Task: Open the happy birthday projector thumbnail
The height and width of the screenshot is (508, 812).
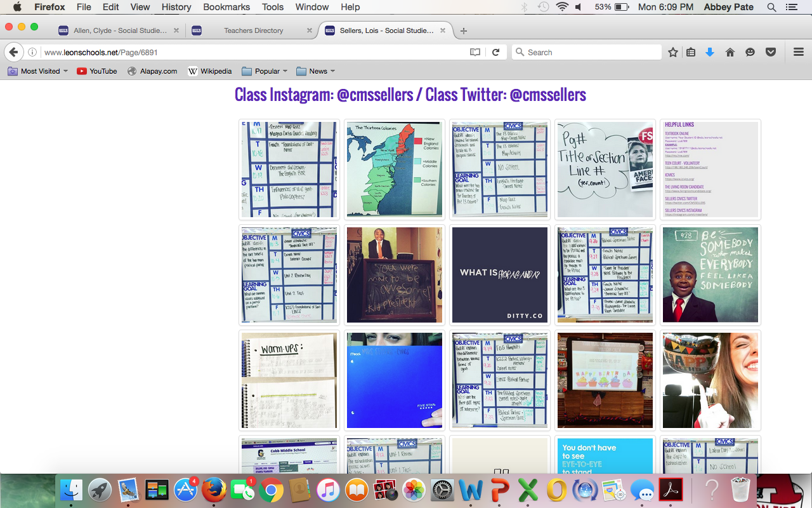Action: click(605, 380)
